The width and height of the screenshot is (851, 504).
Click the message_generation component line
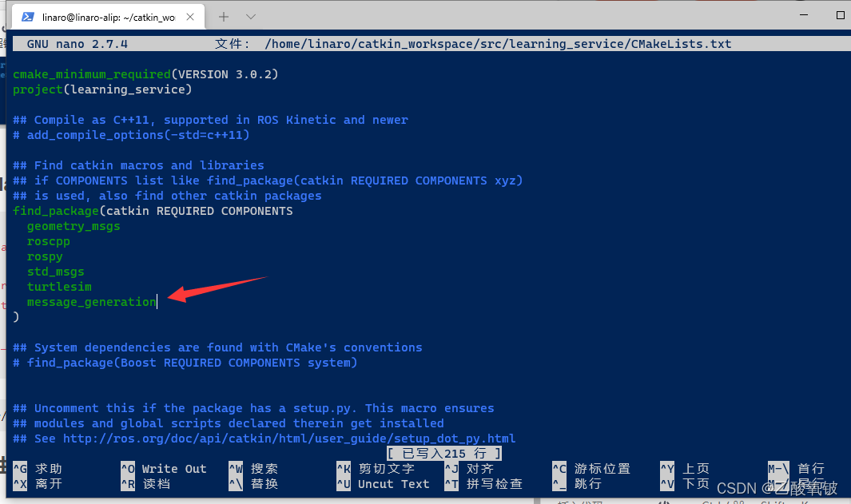[x=92, y=302]
